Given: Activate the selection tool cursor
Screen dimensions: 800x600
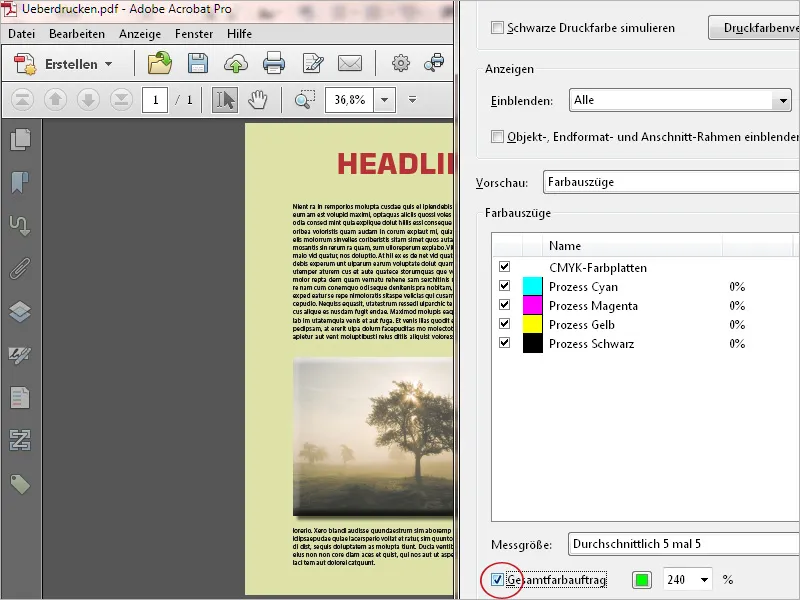Looking at the screenshot, I should (x=224, y=100).
